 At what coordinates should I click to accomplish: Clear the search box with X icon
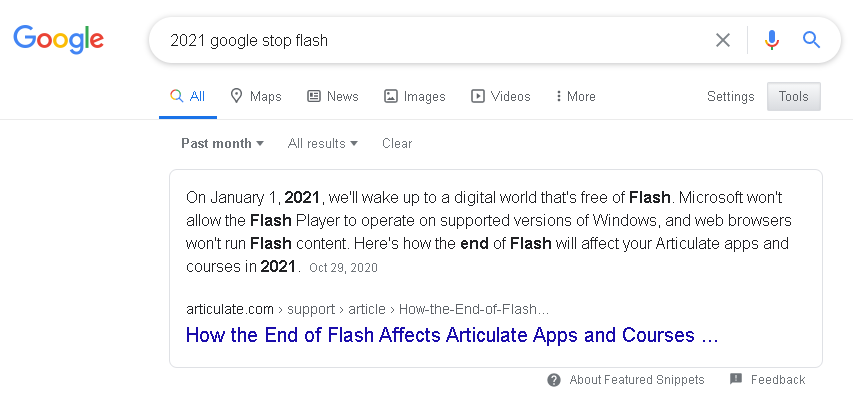coord(722,40)
